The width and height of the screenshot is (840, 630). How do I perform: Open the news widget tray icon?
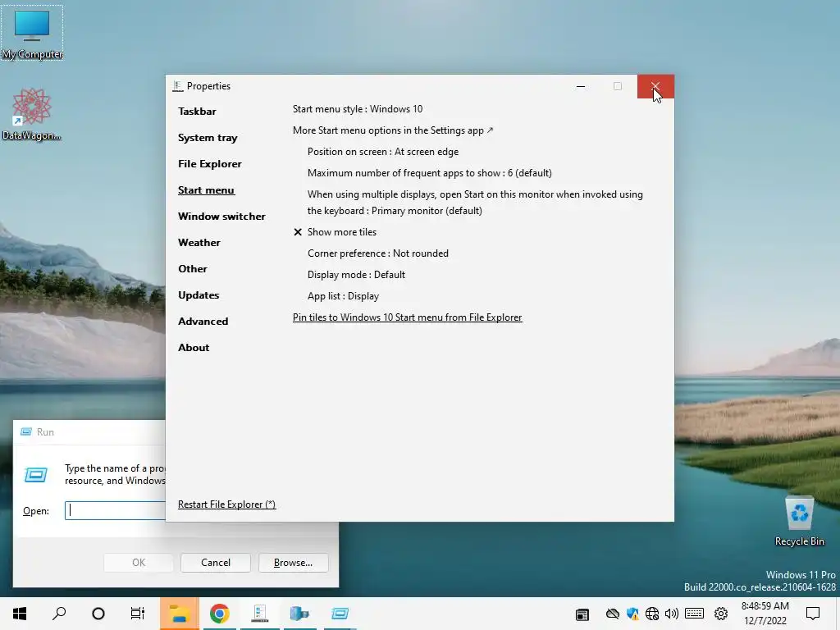pyautogui.click(x=582, y=614)
